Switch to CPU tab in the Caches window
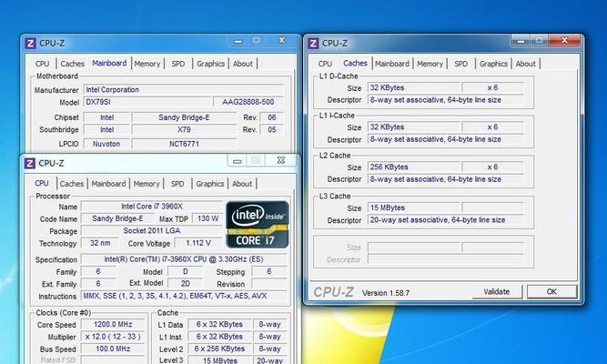 point(325,64)
